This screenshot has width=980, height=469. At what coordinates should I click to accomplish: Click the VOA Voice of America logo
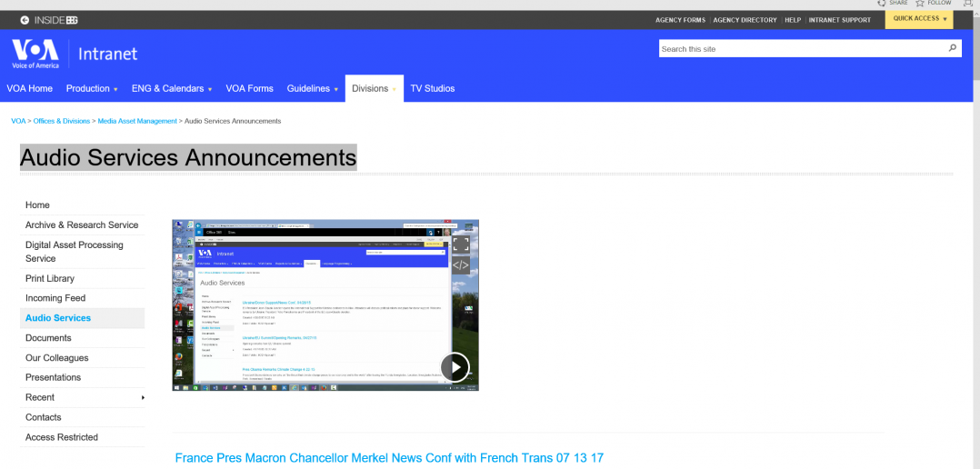35,54
